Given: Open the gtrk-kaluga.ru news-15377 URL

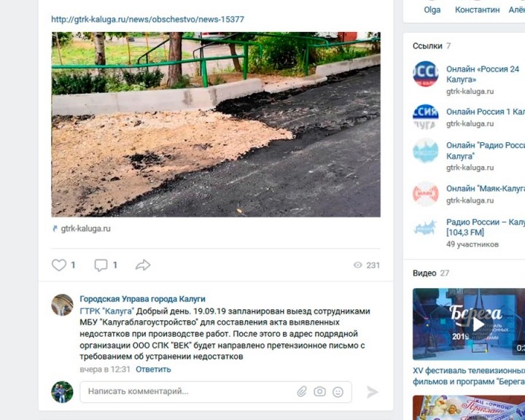Looking at the screenshot, I should tap(147, 20).
